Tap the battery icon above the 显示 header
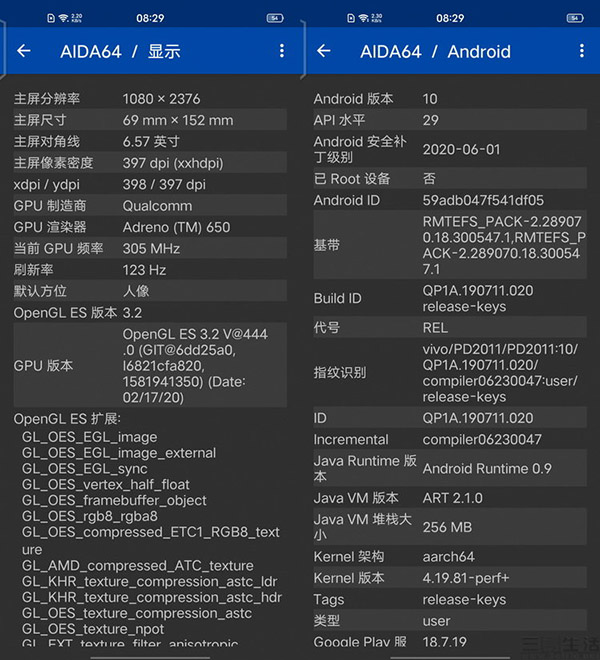This screenshot has width=600, height=660. pyautogui.click(x=275, y=18)
